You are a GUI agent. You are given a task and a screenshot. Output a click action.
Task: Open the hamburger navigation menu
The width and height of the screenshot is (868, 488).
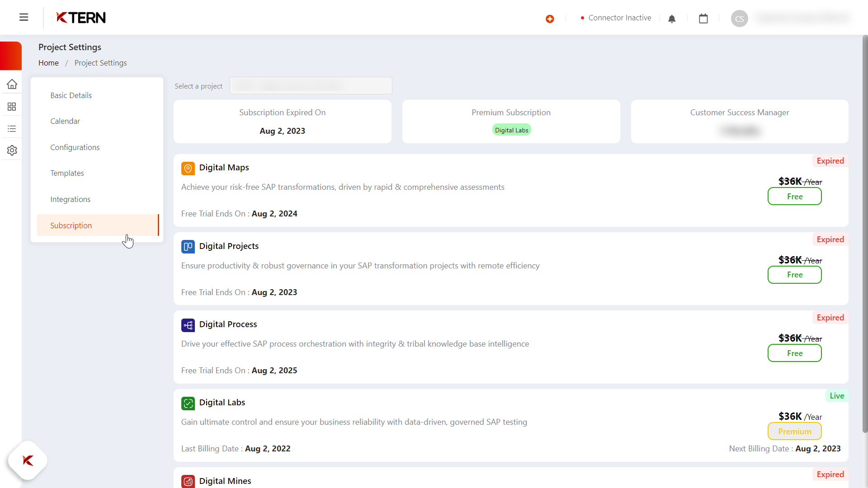pos(24,17)
